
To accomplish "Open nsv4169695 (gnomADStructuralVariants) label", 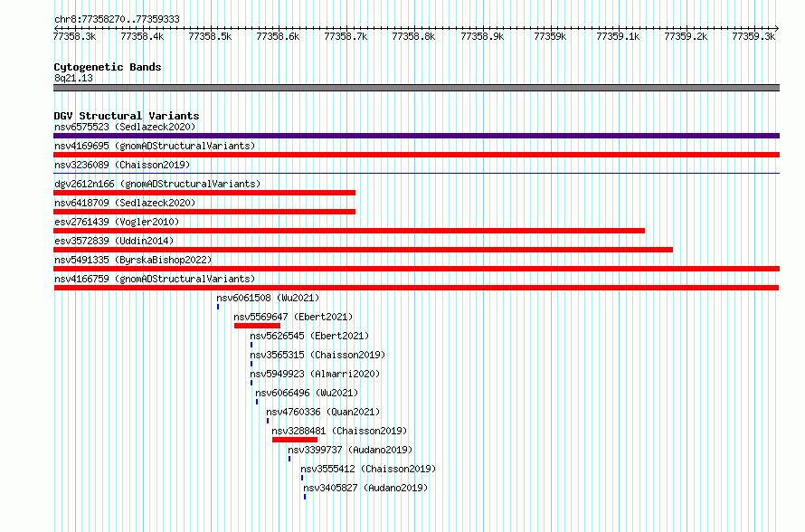I will tap(155, 146).
